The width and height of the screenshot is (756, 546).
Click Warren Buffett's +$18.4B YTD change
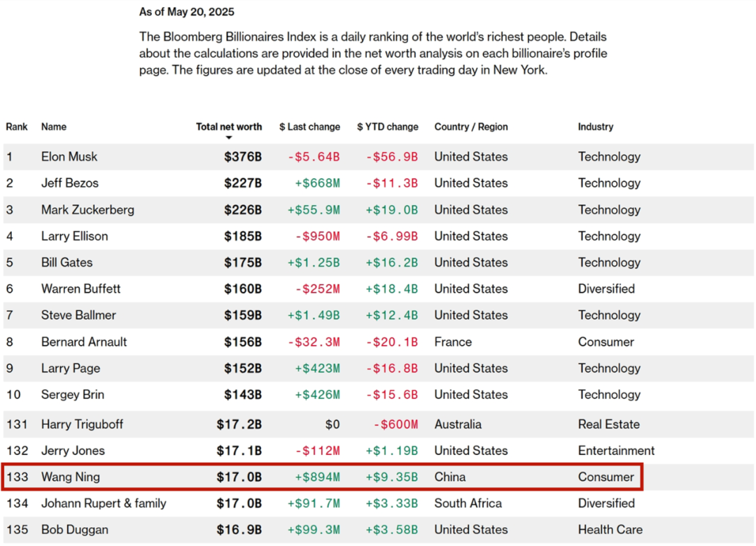coord(392,289)
